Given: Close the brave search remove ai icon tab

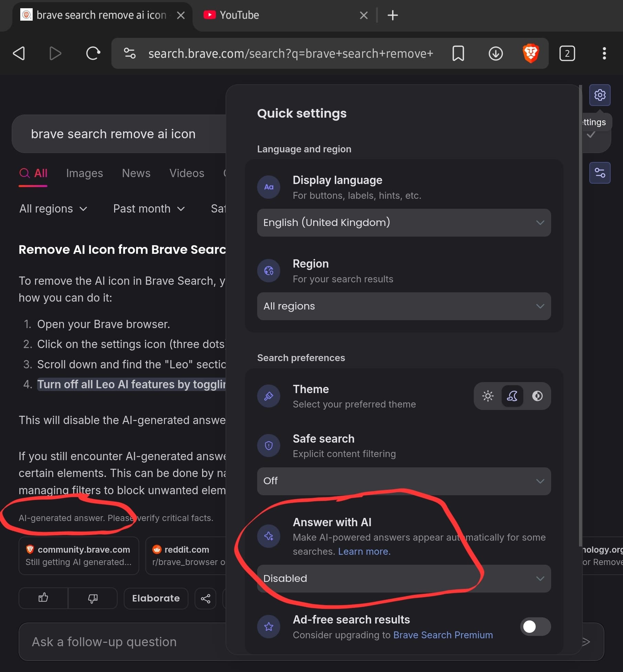Looking at the screenshot, I should coord(181,15).
